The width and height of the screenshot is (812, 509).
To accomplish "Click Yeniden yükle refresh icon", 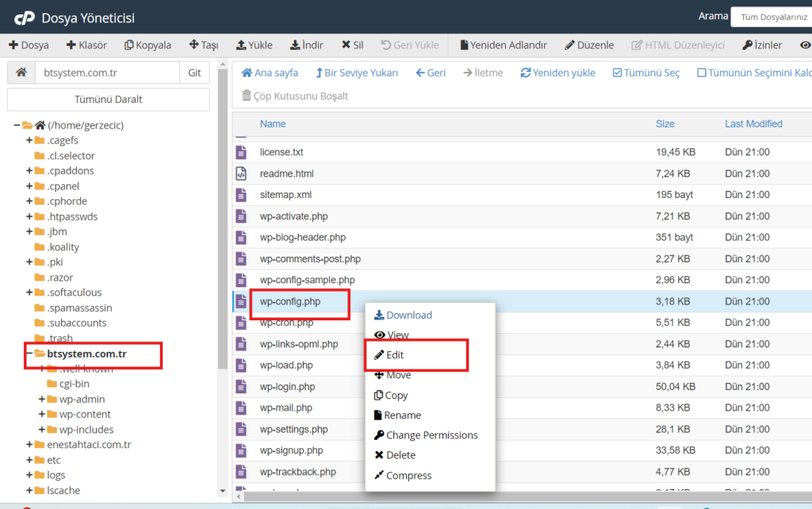I will click(x=526, y=73).
